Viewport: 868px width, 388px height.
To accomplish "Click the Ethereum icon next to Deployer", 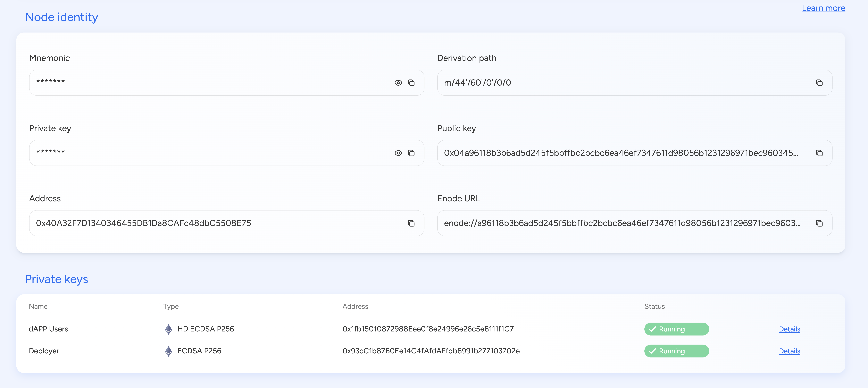I will click(168, 351).
